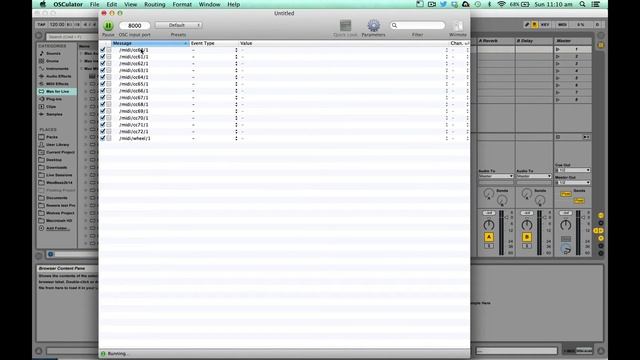Pause OSCulator with the green pause button

coord(108,26)
